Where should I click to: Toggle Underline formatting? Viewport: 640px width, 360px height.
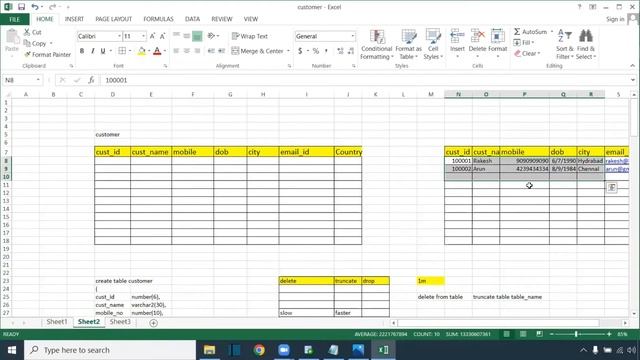pos(103,51)
